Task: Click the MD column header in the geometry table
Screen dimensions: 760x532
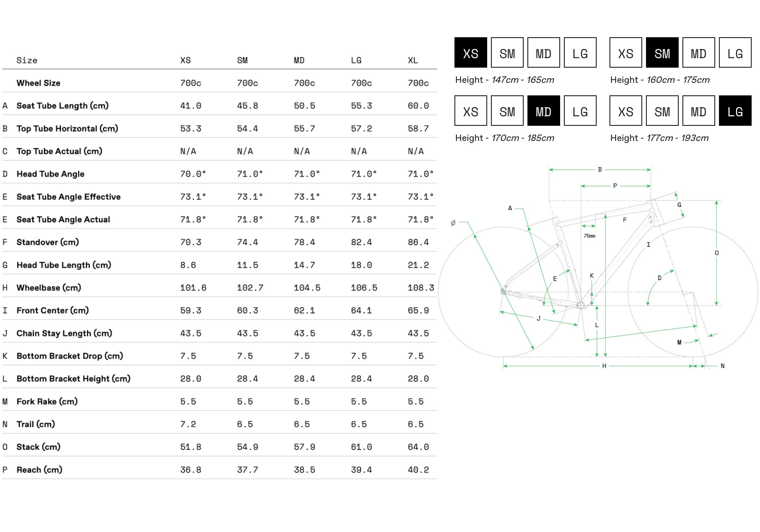Action: click(x=299, y=60)
